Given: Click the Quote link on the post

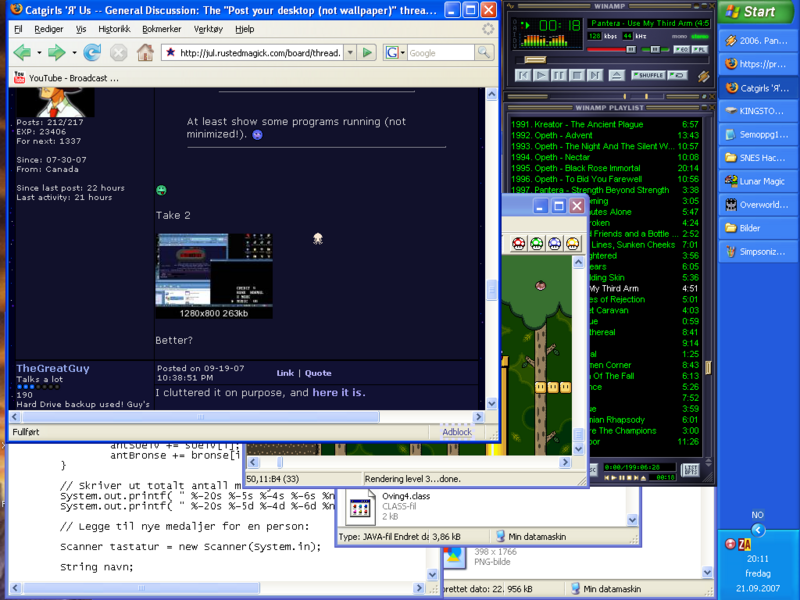Looking at the screenshot, I should pyautogui.click(x=318, y=373).
